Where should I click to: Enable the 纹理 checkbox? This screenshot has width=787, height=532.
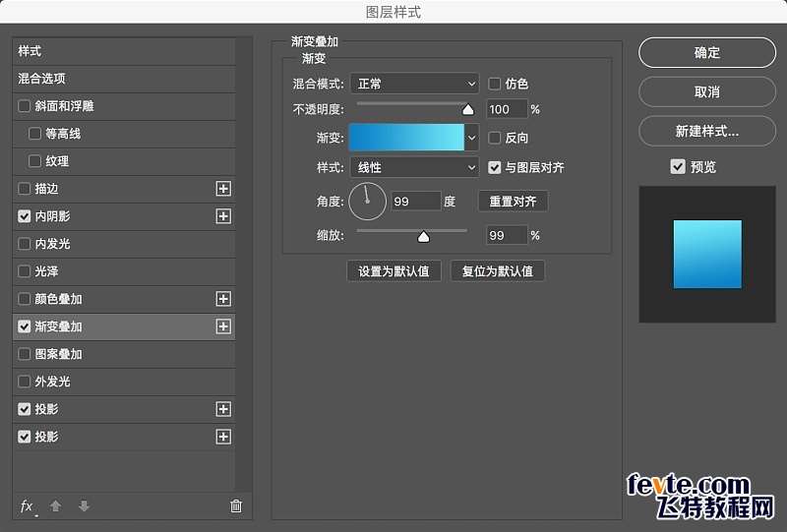(34, 161)
